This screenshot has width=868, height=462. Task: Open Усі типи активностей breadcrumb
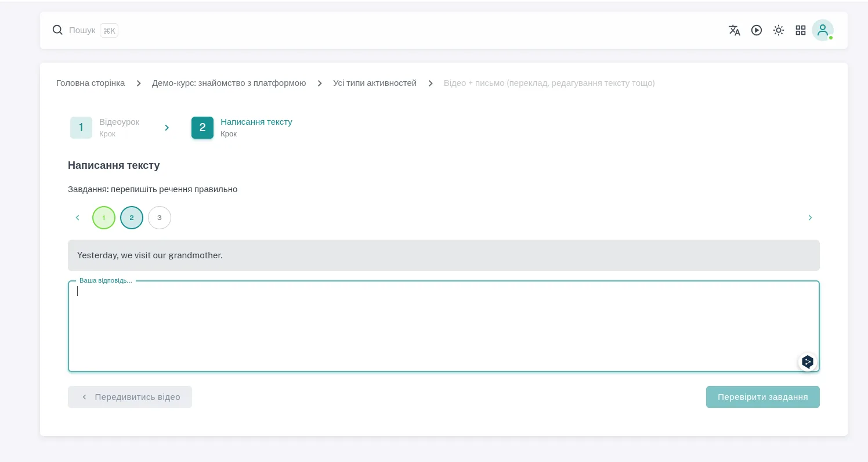point(375,83)
